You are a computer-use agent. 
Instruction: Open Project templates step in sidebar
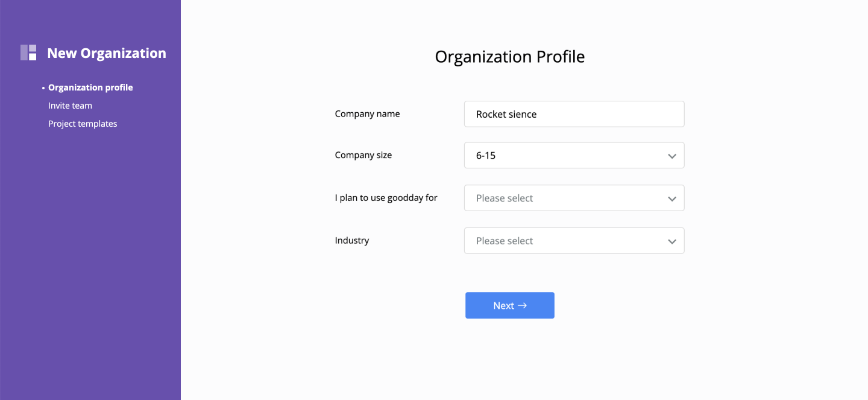coord(83,124)
